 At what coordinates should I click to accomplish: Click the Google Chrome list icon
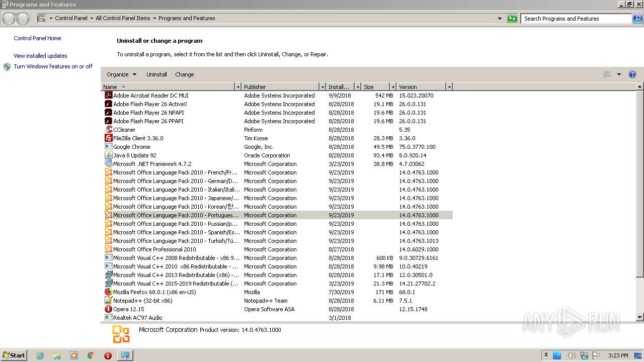(108, 146)
